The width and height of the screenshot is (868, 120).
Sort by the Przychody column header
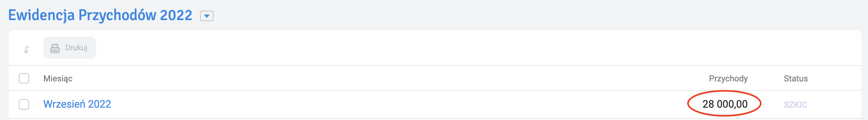coord(728,78)
